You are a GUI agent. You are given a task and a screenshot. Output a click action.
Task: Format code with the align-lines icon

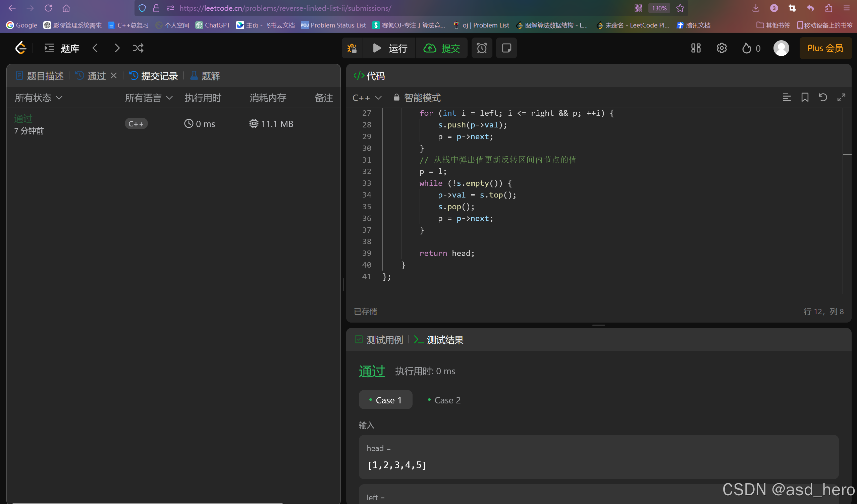(x=786, y=98)
